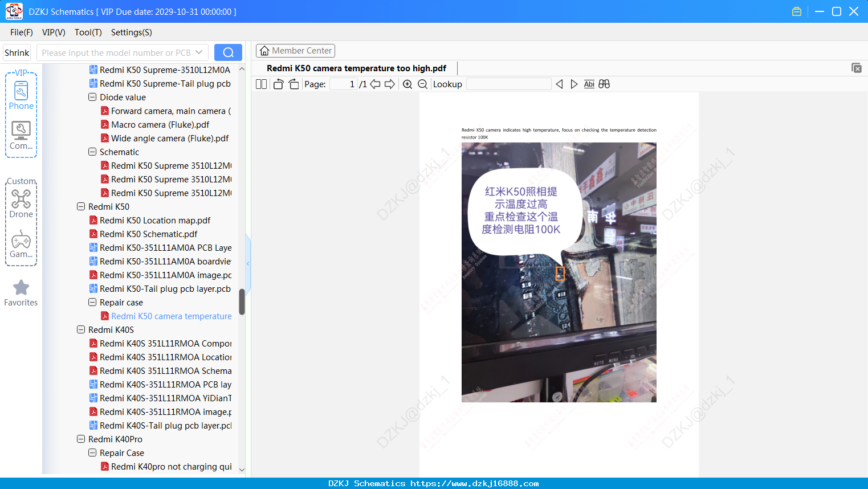Viewport: 868px width, 489px height.
Task: Click the Lookup text field
Action: coord(509,84)
